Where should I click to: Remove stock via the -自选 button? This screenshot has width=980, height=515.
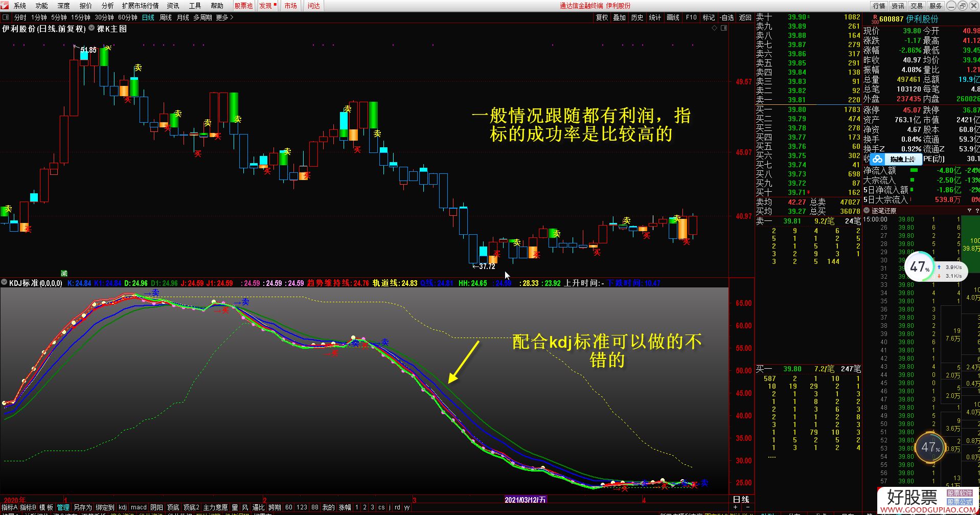click(x=727, y=17)
